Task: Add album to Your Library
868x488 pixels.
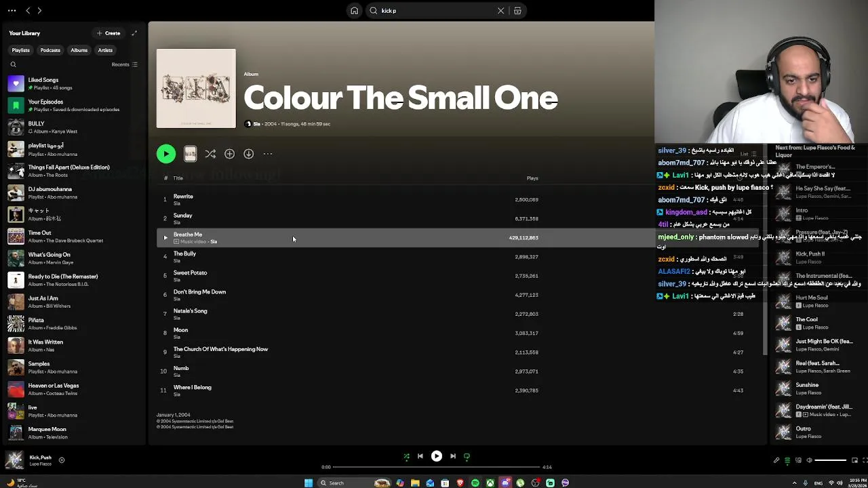Action: [229, 154]
